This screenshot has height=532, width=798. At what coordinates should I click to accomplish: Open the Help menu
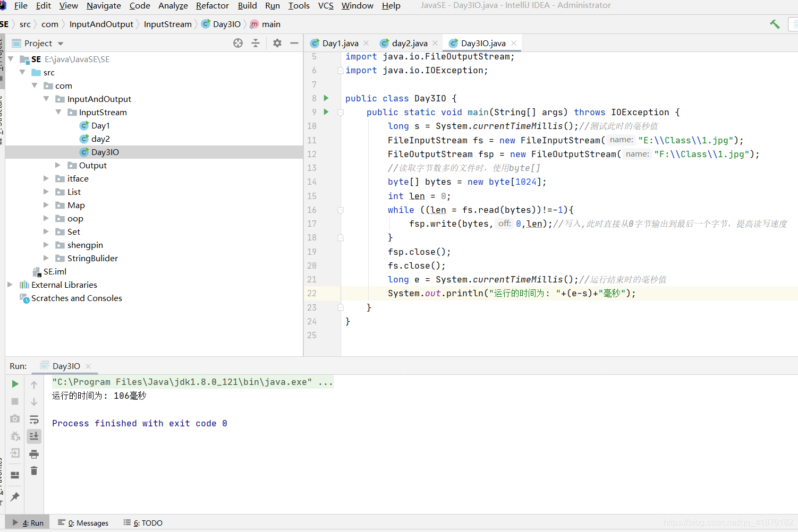click(391, 5)
